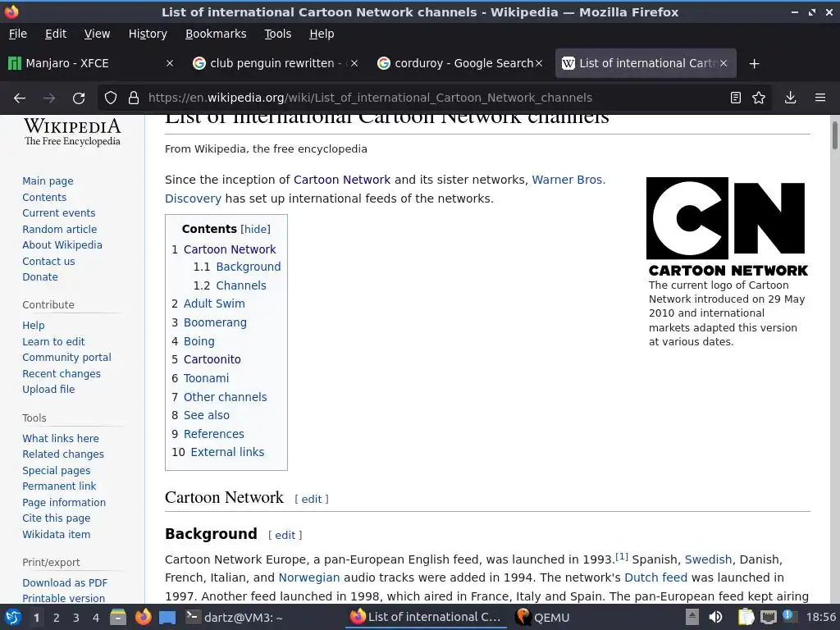Hide the Contents table with [hide]
The image size is (840, 630).
(x=256, y=230)
